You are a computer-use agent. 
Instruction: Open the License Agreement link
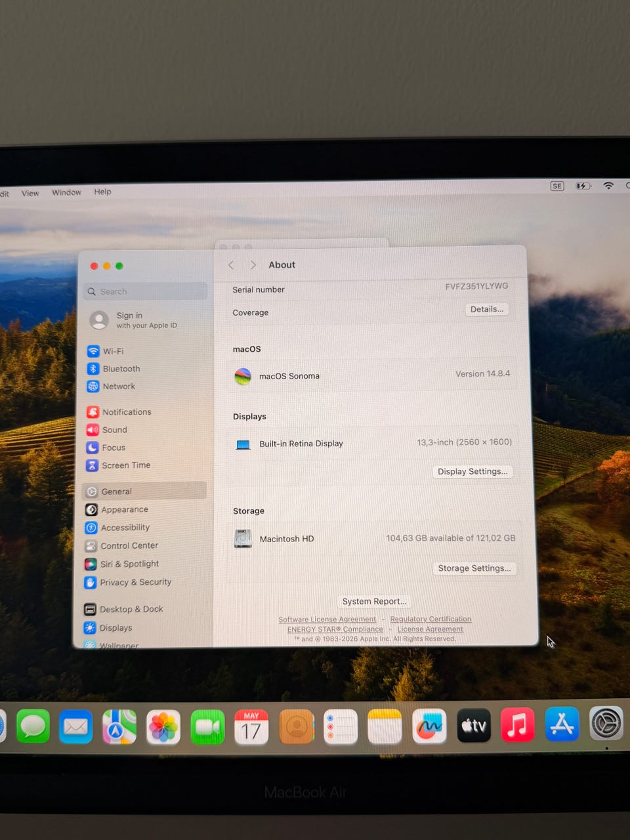(430, 629)
